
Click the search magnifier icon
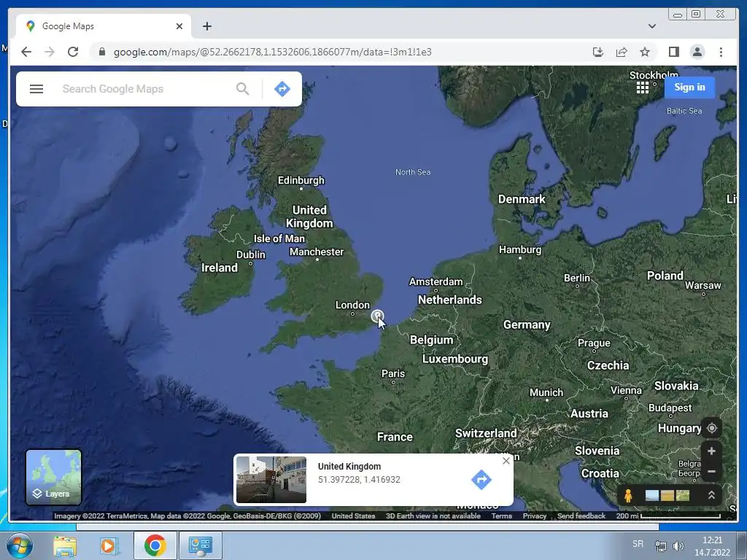[242, 89]
